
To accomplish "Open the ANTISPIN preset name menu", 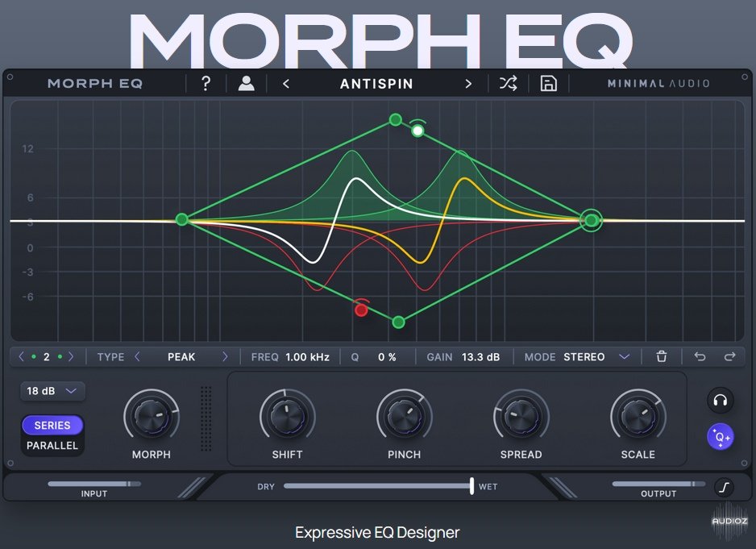I will [x=377, y=84].
